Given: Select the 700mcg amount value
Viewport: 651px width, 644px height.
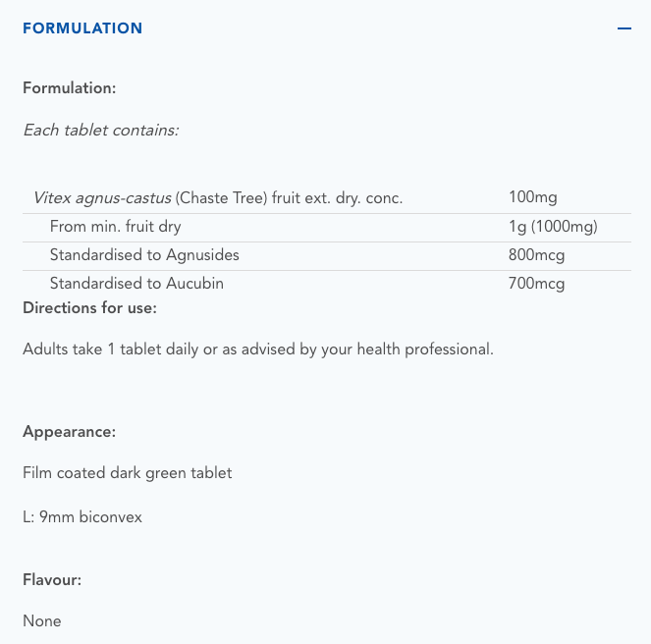Looking at the screenshot, I should pyautogui.click(x=537, y=284).
